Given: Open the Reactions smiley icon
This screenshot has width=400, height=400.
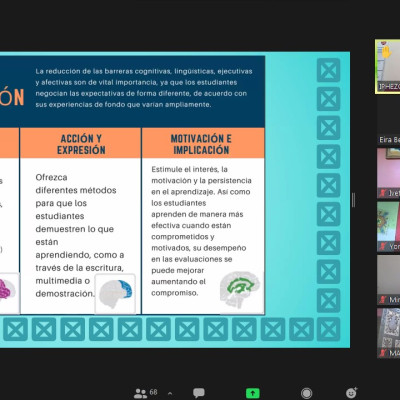Looking at the screenshot, I should [x=351, y=393].
